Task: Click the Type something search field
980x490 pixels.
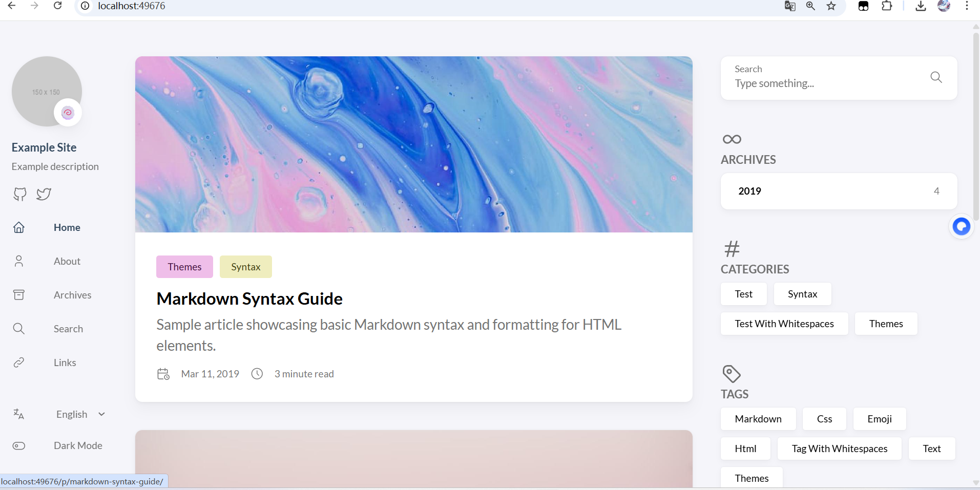Action: [825, 83]
